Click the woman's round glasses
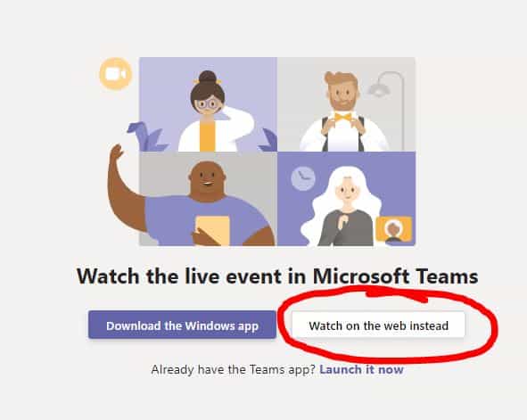This screenshot has width=527, height=420. 208,103
